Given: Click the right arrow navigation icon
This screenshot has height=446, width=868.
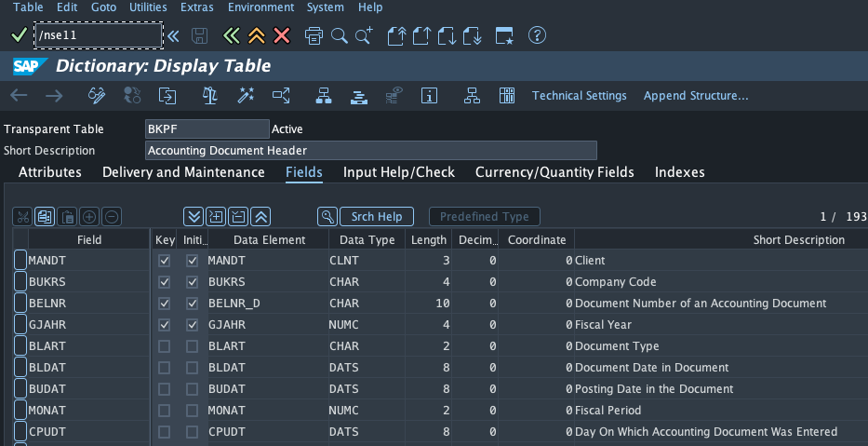Looking at the screenshot, I should click(x=54, y=95).
